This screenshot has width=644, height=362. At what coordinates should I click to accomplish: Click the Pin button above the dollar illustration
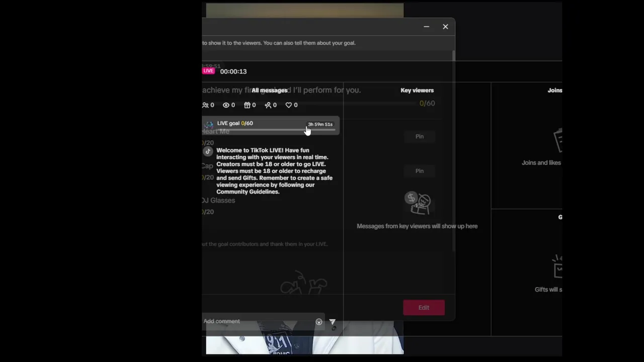pos(420,171)
